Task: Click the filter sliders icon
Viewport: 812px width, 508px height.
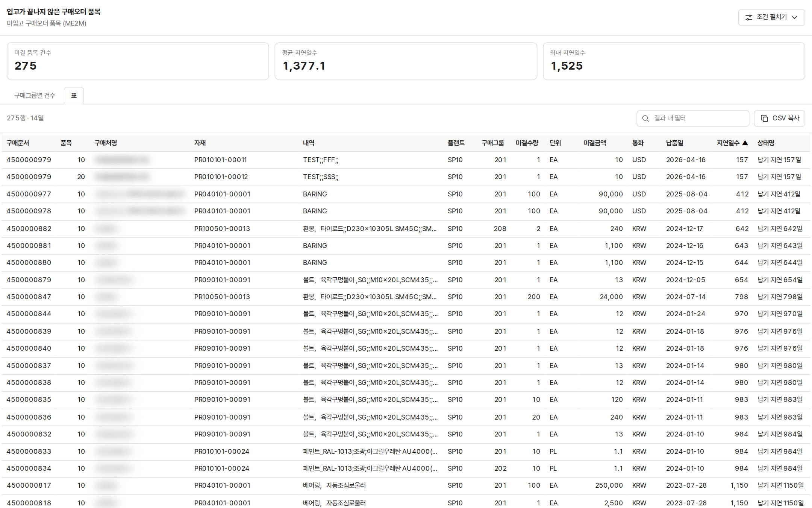Action: [749, 17]
